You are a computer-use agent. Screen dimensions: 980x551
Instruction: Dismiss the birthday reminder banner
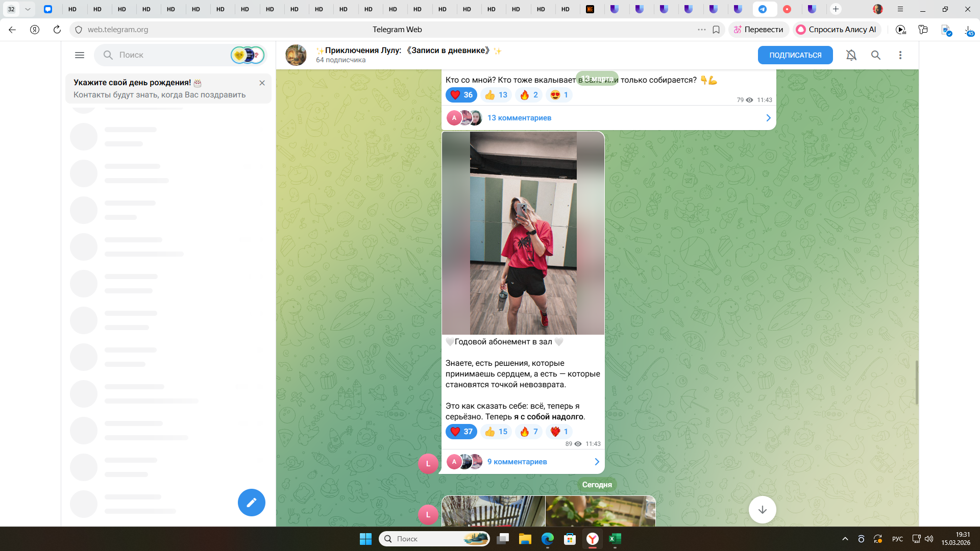pos(262,83)
